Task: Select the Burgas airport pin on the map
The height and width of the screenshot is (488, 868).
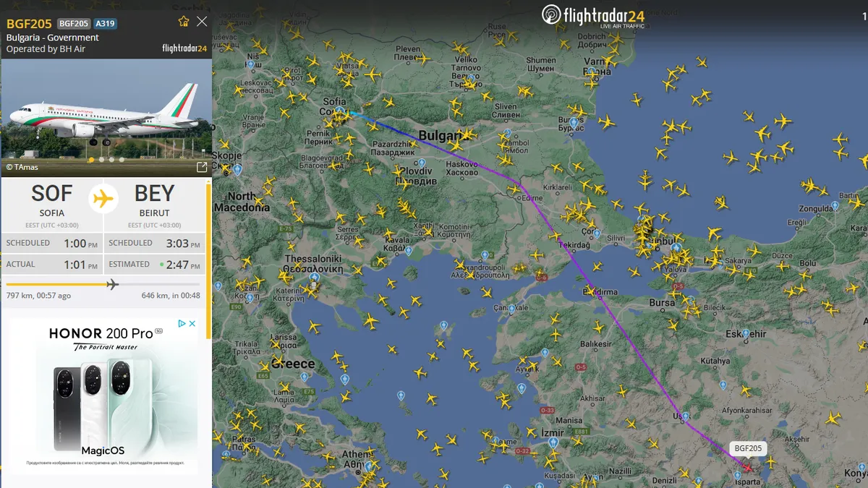Action: 574,123
